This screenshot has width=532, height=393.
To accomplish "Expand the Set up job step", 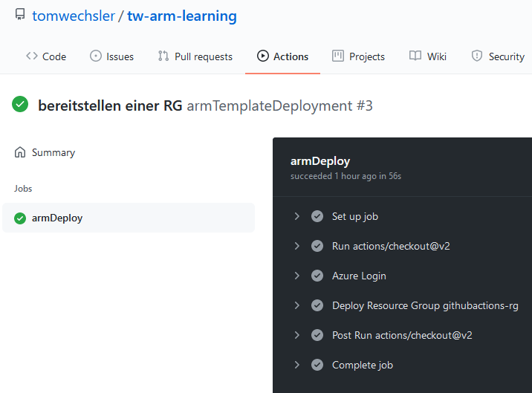I will click(x=297, y=216).
